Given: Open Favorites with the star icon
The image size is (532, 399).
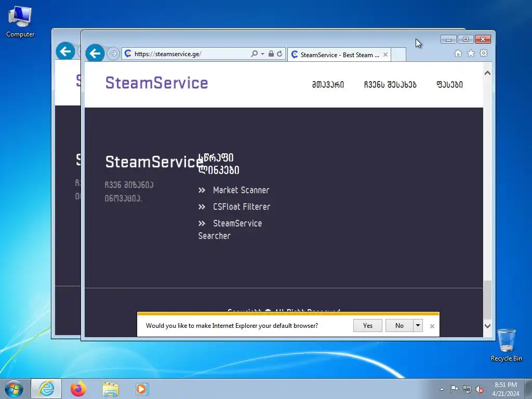Looking at the screenshot, I should pos(471,54).
